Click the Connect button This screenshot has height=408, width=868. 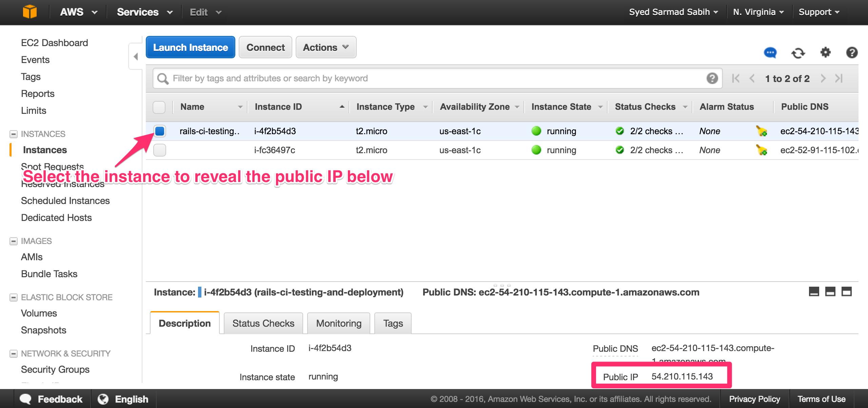(x=265, y=47)
